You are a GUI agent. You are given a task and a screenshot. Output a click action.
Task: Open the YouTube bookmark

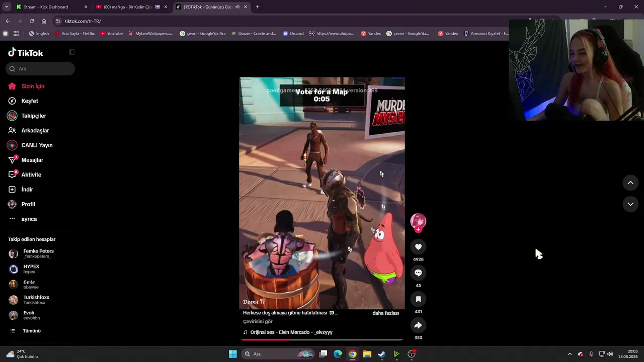click(x=111, y=34)
